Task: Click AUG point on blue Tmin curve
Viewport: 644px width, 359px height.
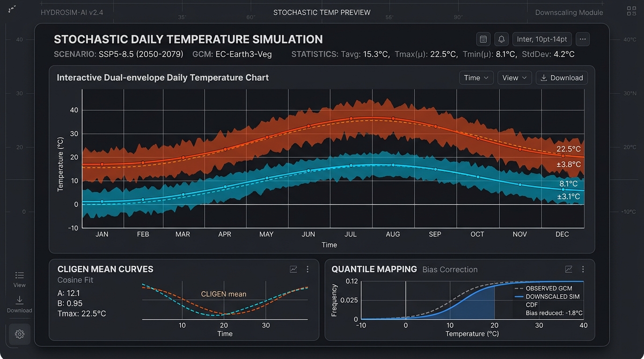Action: coord(393,165)
